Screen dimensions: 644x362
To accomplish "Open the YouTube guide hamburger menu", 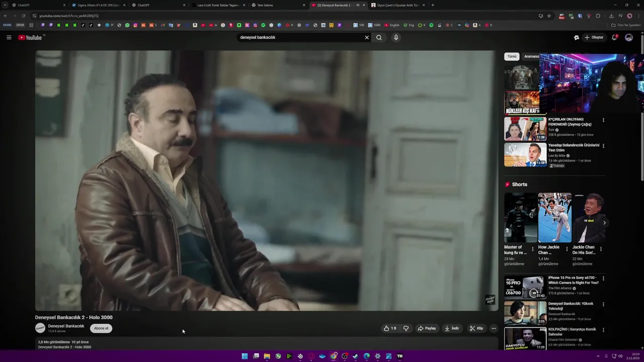I will click(9, 37).
